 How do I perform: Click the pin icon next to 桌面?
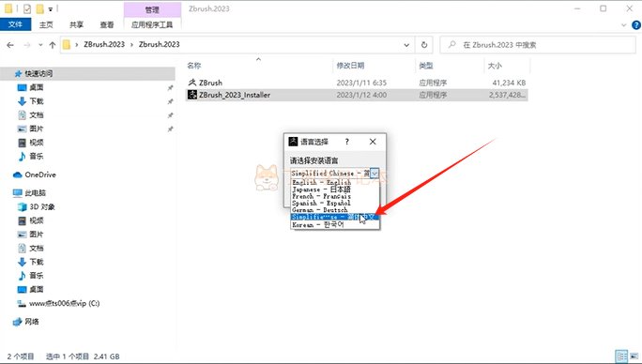(170, 87)
